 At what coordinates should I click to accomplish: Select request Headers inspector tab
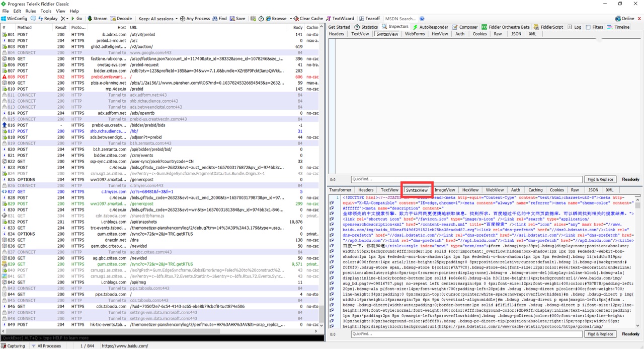coord(337,34)
